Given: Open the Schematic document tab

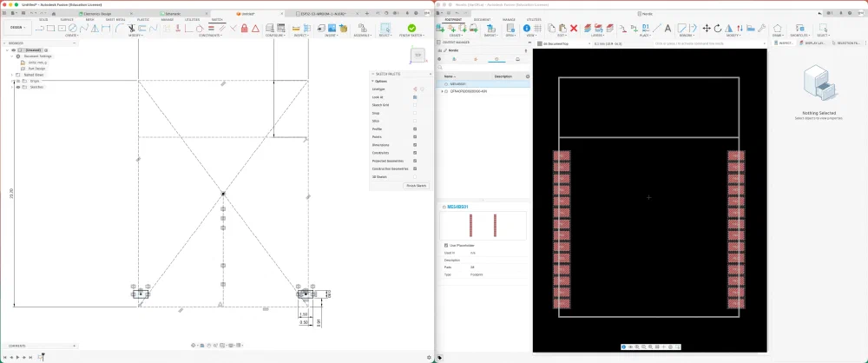Looking at the screenshot, I should [x=174, y=13].
